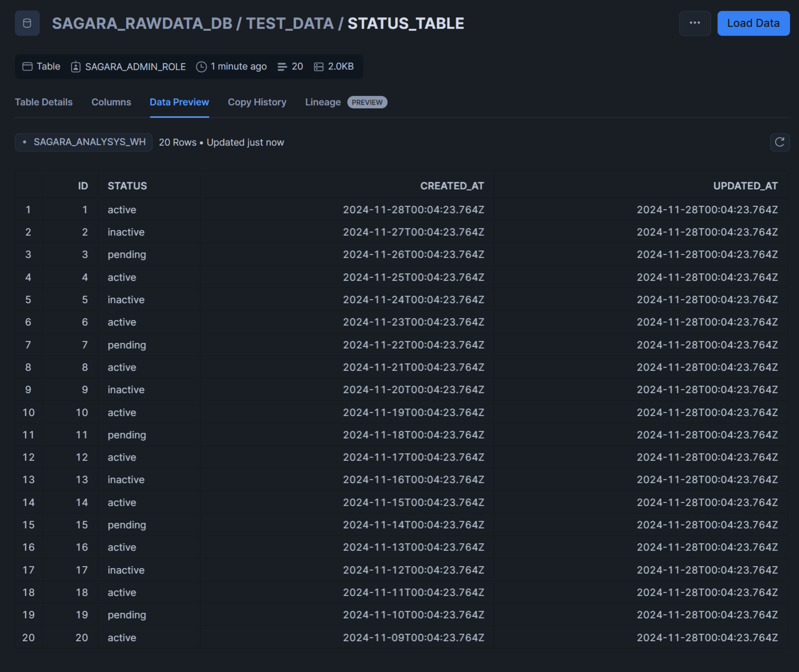Switch to the Table Details tab
The image size is (799, 672).
44,102
